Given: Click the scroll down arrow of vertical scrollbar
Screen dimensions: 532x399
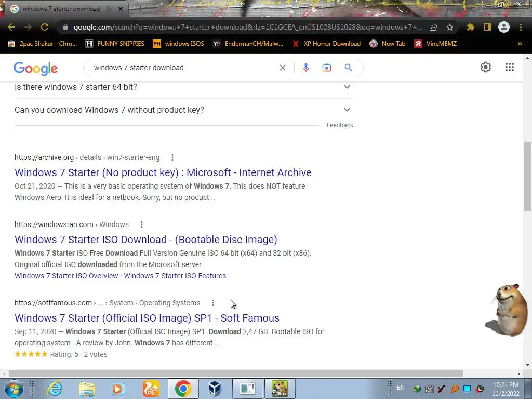Looking at the screenshot, I should (x=528, y=365).
